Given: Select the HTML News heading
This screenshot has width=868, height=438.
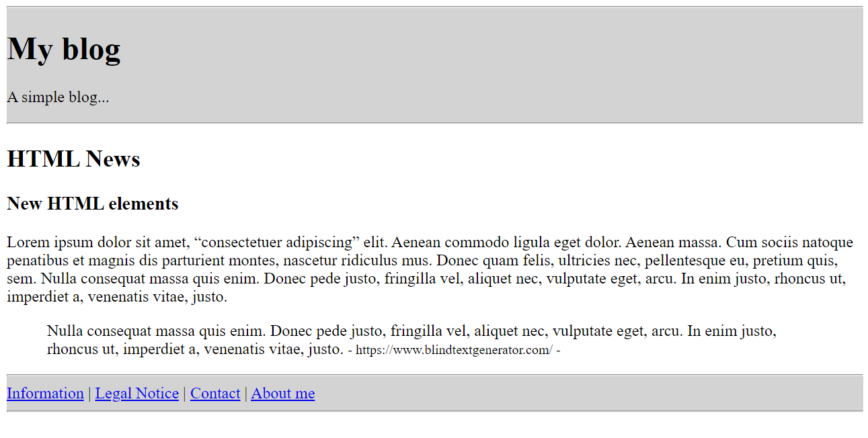Looking at the screenshot, I should [73, 159].
